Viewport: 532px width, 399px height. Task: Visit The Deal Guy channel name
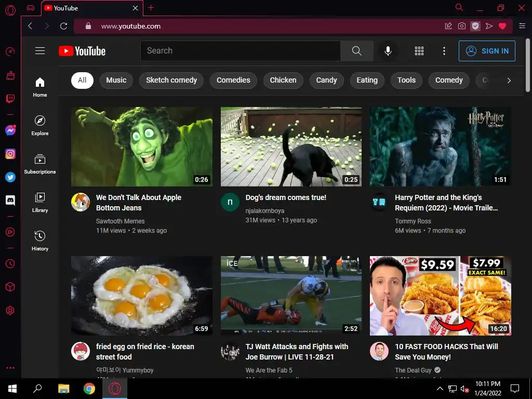413,370
